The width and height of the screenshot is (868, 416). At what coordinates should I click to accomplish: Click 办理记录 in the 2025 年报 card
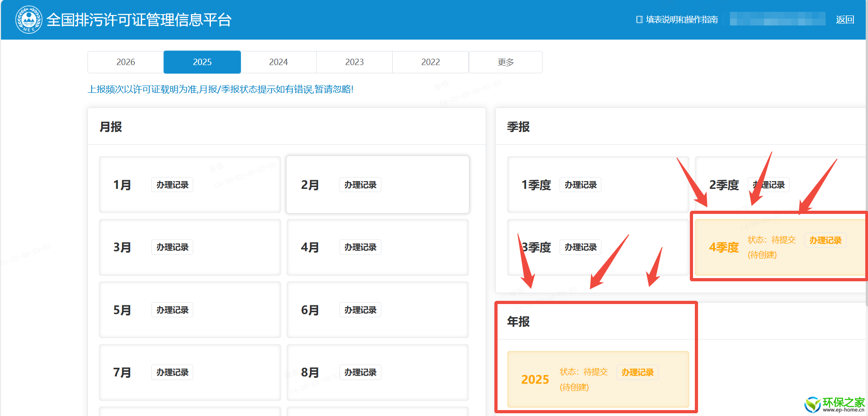pyautogui.click(x=637, y=372)
